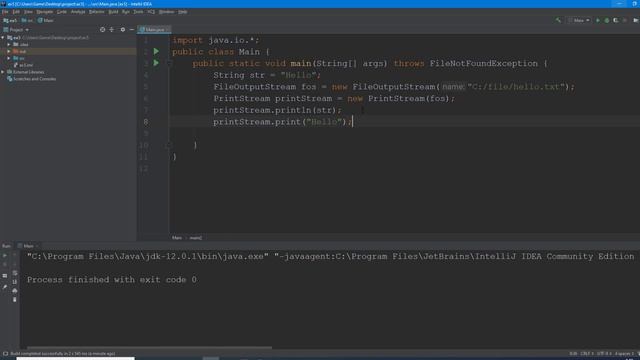Open the File menu

[5, 12]
